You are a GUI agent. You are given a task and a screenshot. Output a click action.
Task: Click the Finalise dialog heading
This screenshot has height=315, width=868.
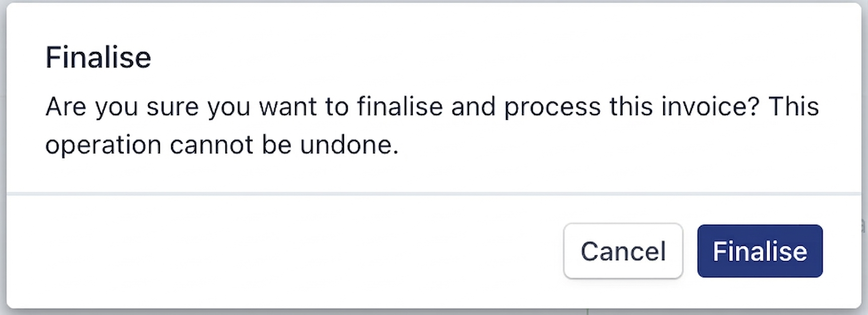[x=98, y=58]
